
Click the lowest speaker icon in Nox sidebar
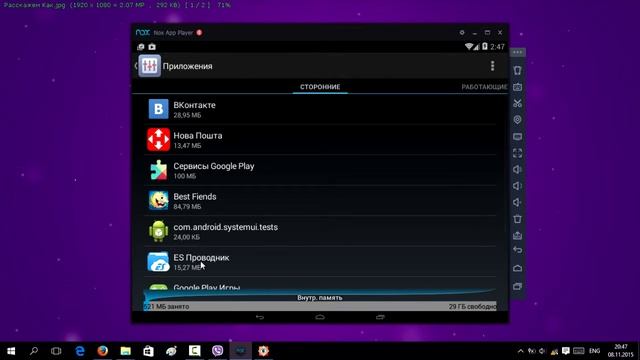pos(518,202)
